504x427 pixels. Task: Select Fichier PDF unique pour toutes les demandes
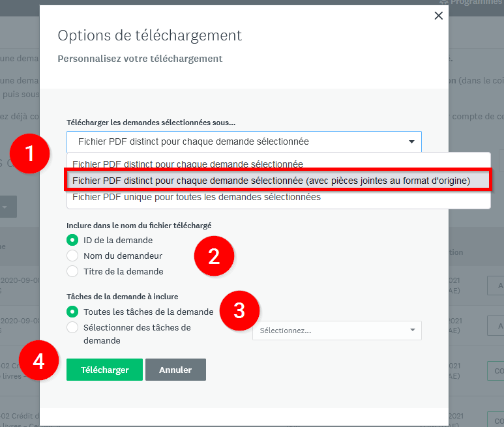tap(196, 197)
